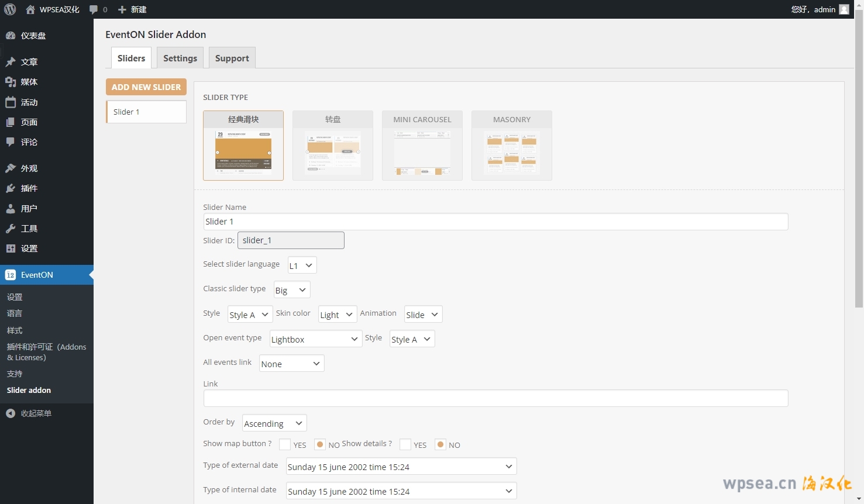Open Slider 1 in the slider list
Screen dimensions: 864x504
146,112
